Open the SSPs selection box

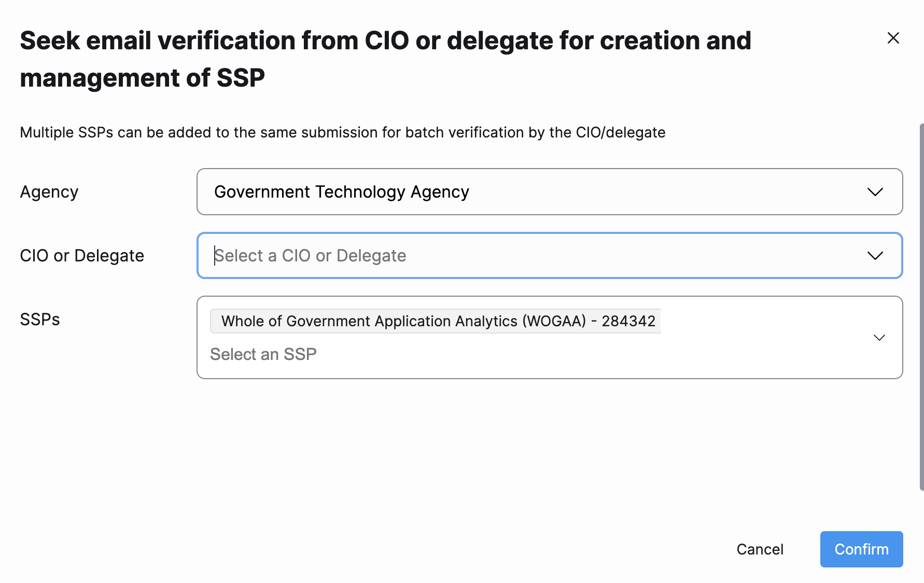click(x=550, y=338)
